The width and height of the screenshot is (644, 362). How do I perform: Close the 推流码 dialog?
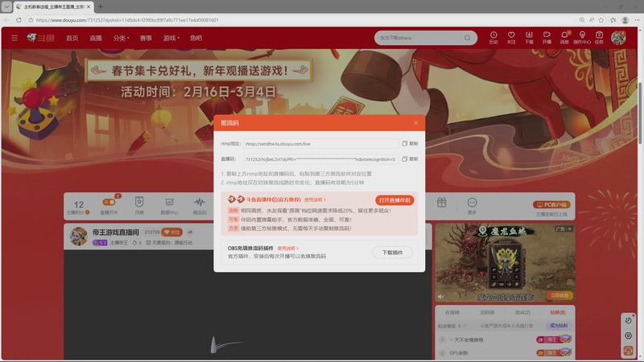415,123
